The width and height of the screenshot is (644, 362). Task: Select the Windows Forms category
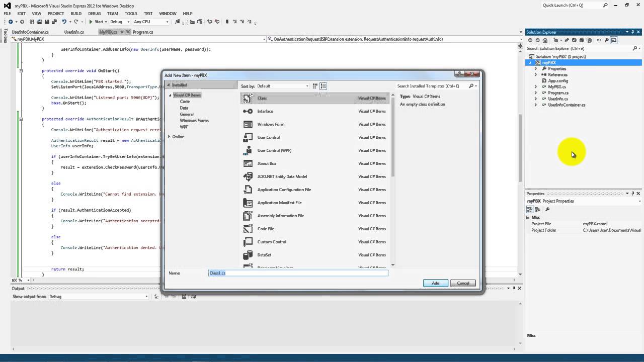click(x=194, y=121)
